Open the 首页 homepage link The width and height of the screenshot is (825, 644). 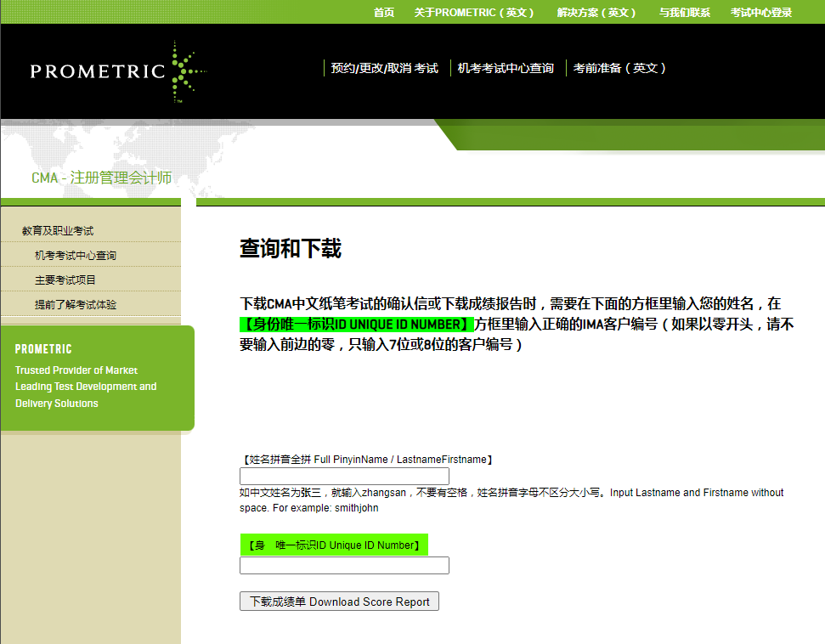point(383,13)
